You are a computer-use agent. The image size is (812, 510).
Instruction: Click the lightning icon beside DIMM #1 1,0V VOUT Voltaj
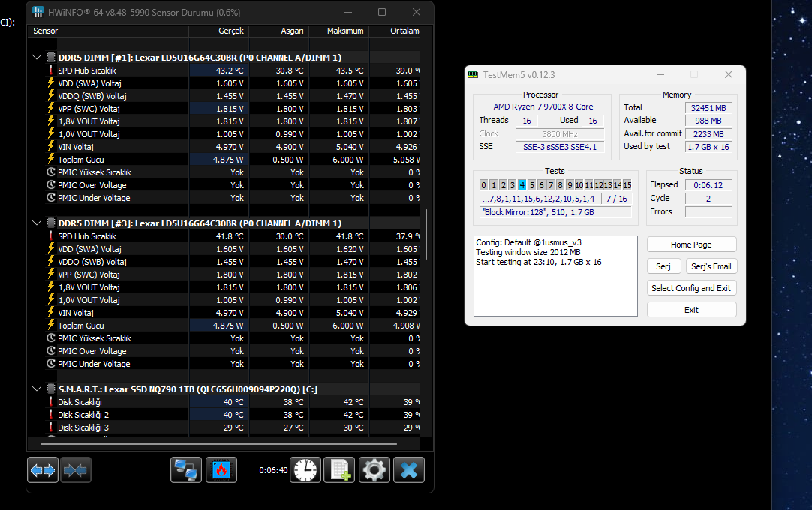[x=51, y=133]
